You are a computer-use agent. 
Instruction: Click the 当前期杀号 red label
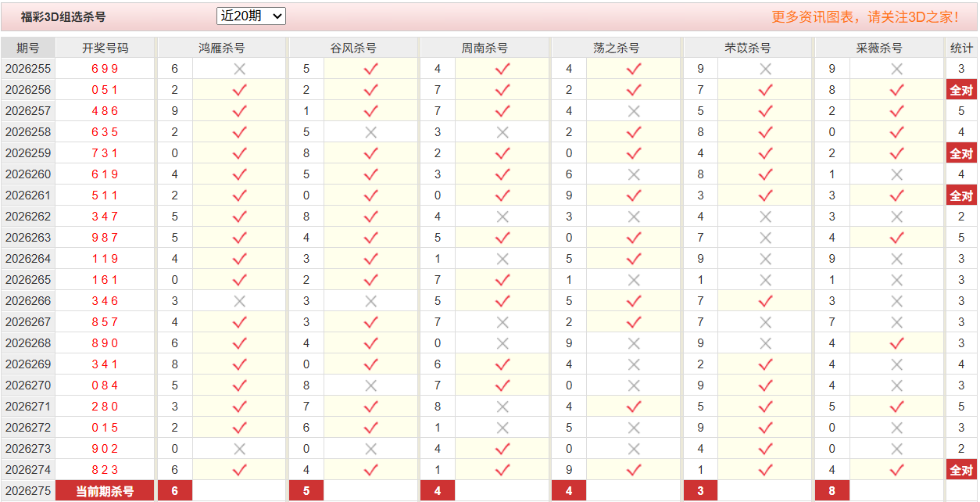(106, 491)
